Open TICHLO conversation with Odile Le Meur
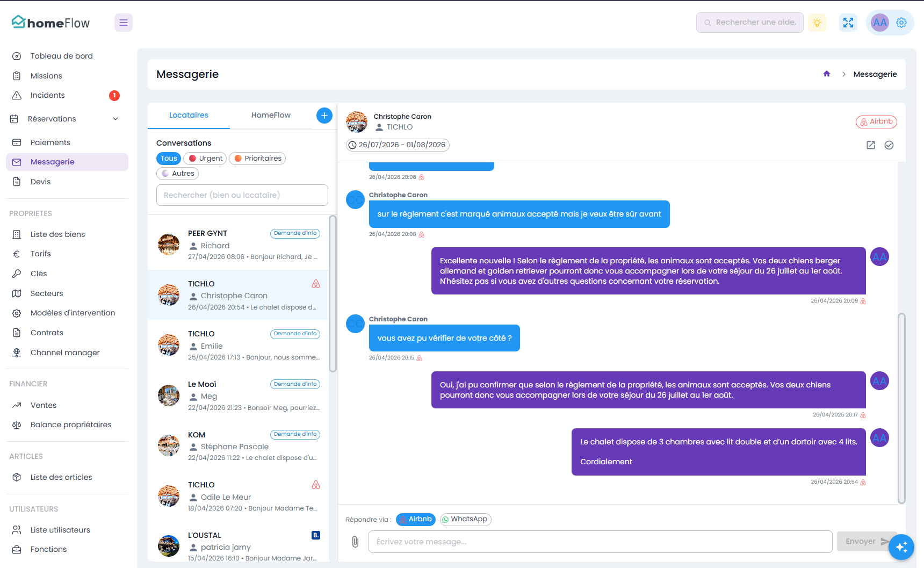Viewport: 924px width, 568px height. (x=238, y=496)
